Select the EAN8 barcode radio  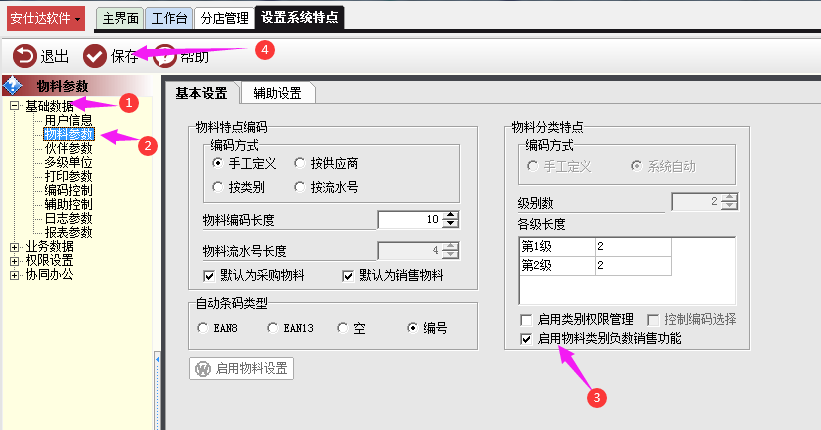(203, 328)
